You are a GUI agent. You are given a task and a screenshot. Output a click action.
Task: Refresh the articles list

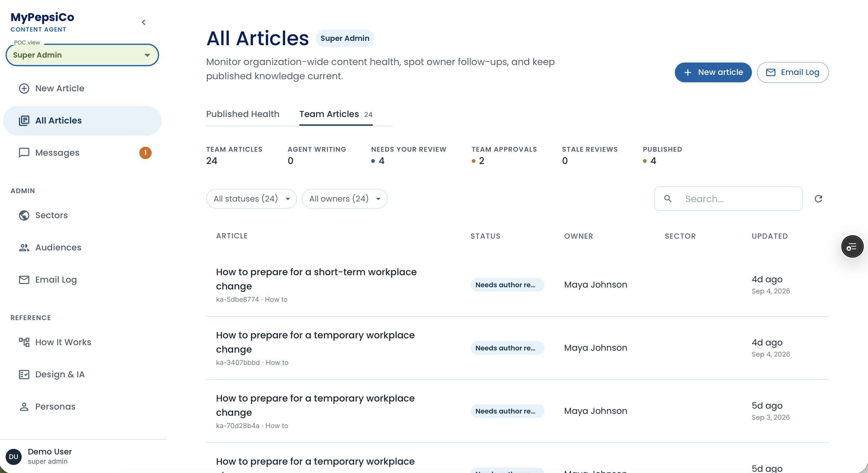(818, 199)
